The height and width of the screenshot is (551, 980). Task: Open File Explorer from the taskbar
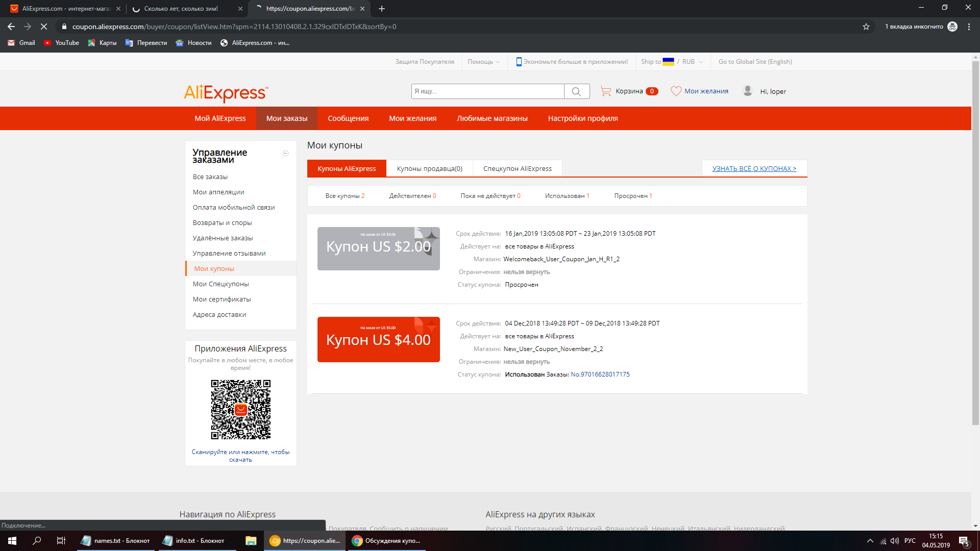point(251,541)
